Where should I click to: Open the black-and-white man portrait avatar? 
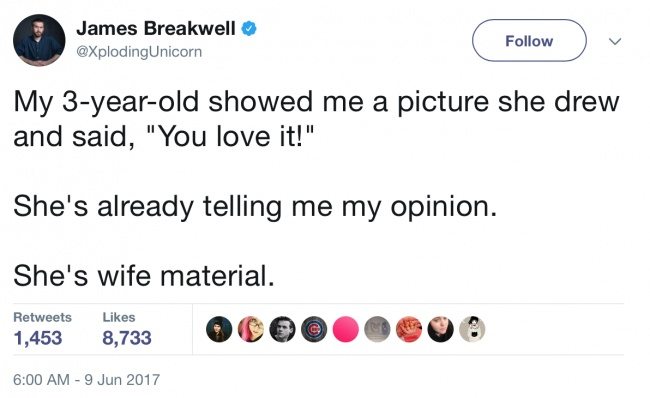(x=282, y=329)
